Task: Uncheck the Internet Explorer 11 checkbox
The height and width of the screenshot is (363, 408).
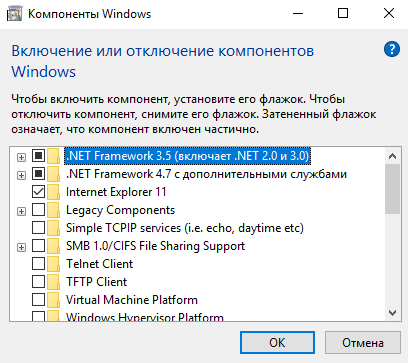Action: pyautogui.click(x=38, y=192)
